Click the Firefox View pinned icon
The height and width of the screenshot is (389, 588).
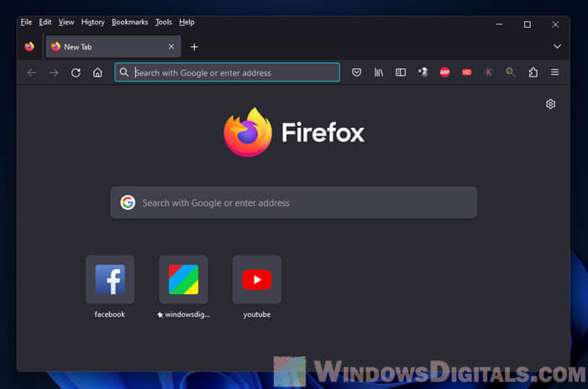29,46
